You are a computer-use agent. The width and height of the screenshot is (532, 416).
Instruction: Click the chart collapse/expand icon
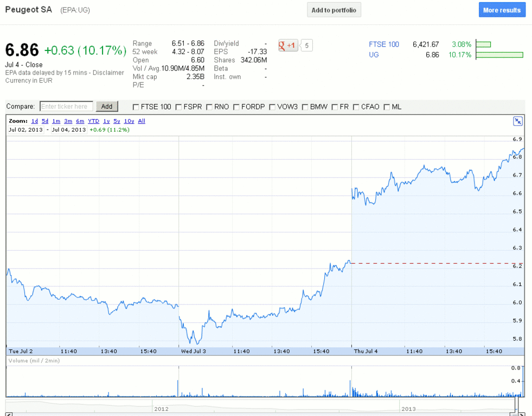[518, 121]
